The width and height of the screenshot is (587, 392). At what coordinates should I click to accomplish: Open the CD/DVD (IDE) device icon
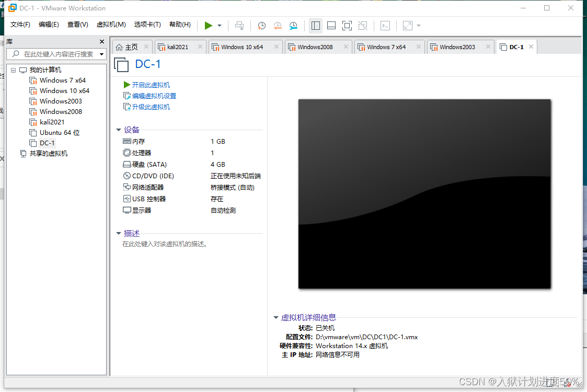pyautogui.click(x=126, y=176)
